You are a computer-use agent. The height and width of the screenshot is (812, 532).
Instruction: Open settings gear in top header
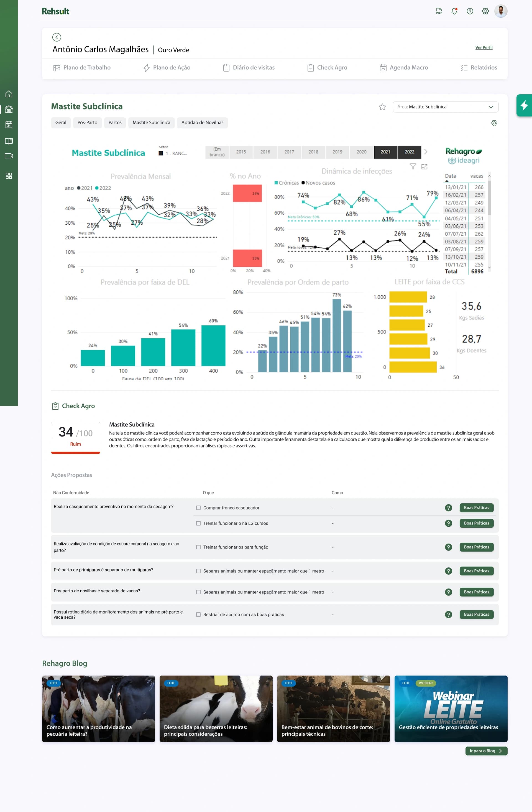click(x=485, y=11)
